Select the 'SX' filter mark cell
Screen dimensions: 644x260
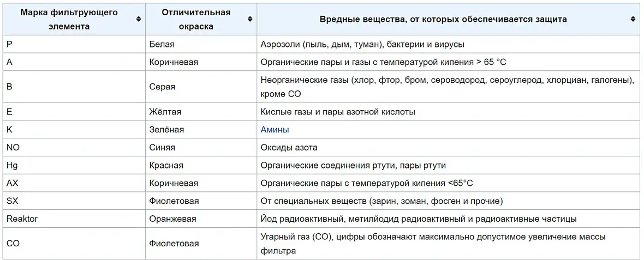click(13, 201)
